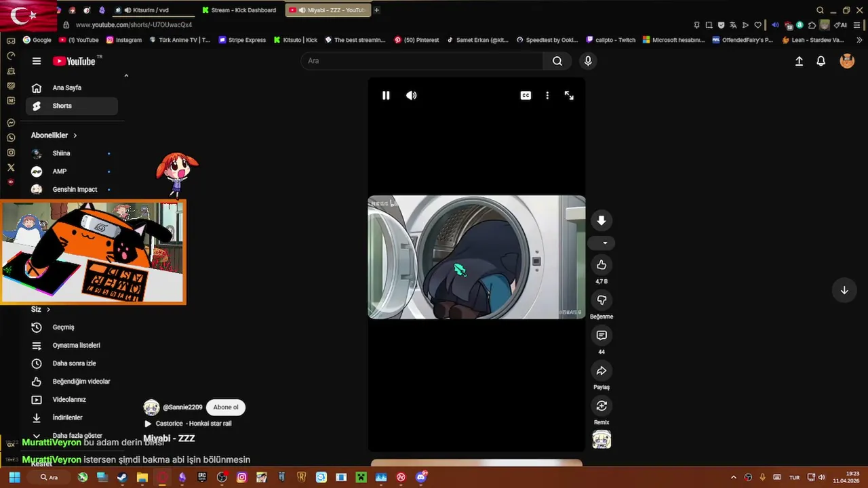Start voice search with the microphone
This screenshot has height=488, width=868.
click(x=588, y=61)
